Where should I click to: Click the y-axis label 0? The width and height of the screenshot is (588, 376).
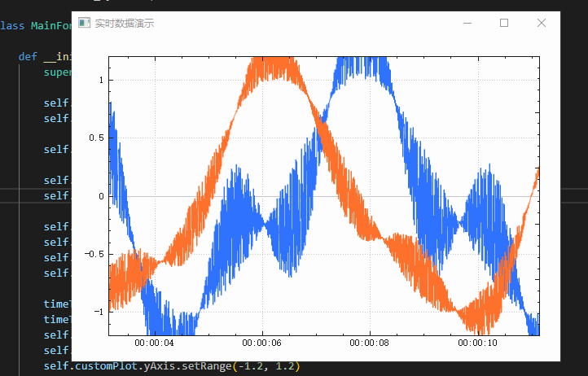101,196
